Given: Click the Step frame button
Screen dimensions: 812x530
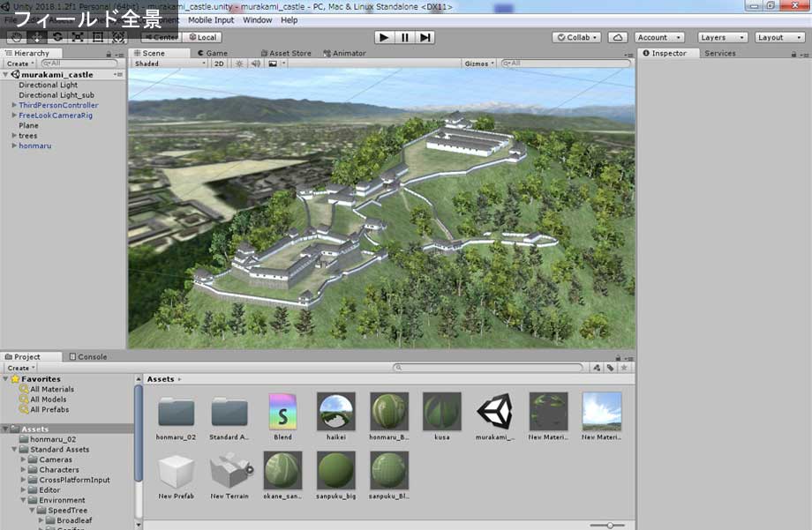Looking at the screenshot, I should coord(425,37).
